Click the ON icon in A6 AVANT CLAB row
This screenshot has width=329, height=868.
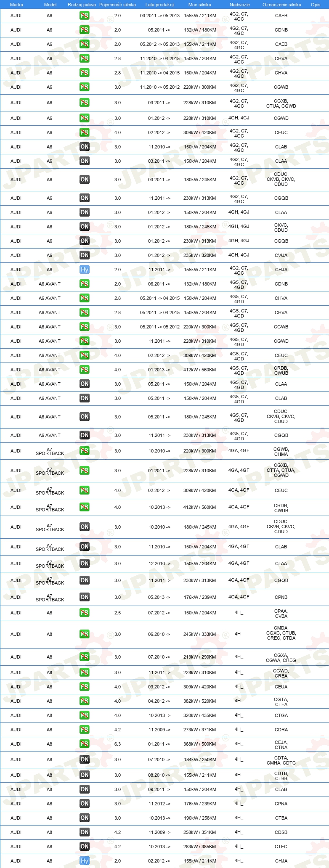85,398
